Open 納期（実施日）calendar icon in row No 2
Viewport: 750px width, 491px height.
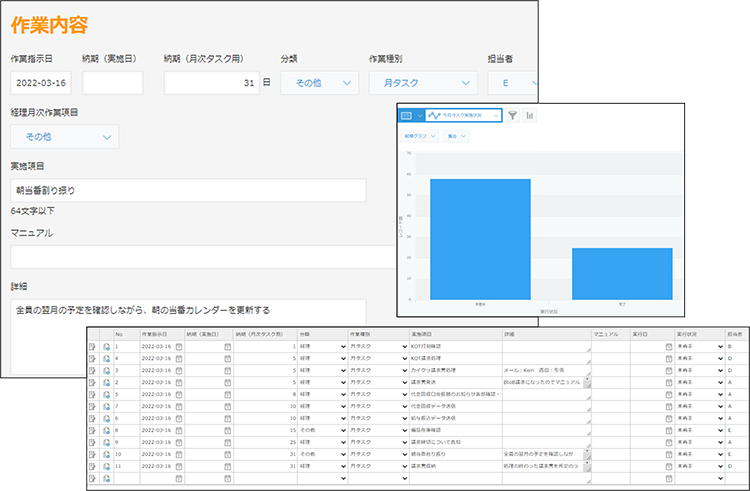228,382
